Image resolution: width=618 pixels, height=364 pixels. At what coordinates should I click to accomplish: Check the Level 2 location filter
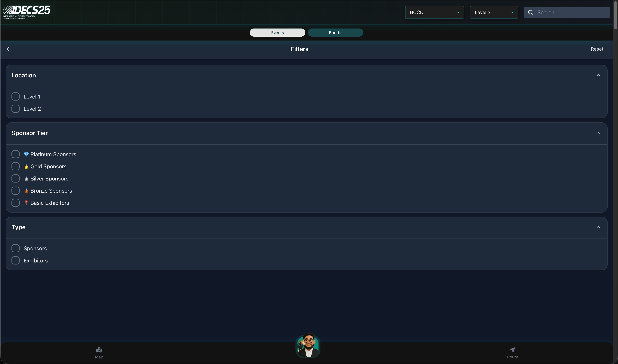tap(16, 109)
